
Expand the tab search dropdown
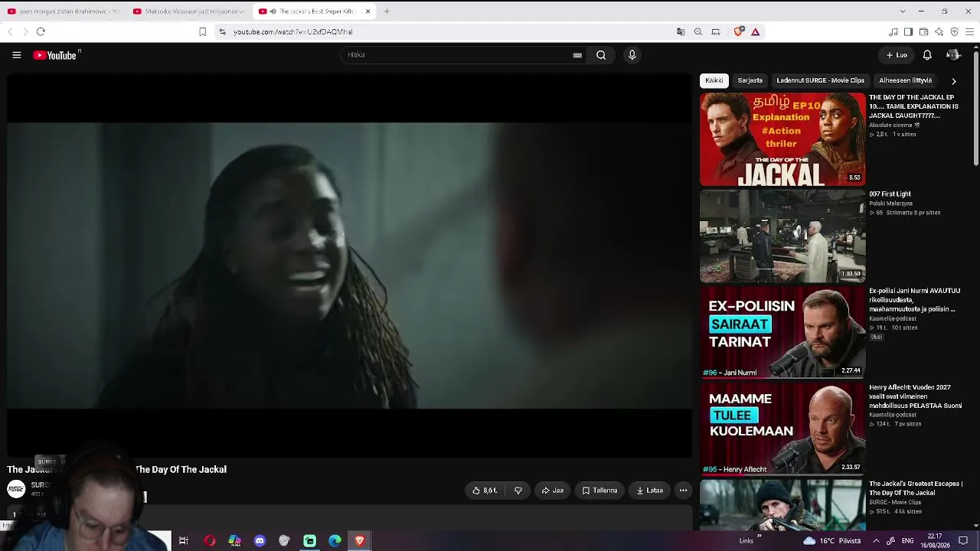click(903, 11)
